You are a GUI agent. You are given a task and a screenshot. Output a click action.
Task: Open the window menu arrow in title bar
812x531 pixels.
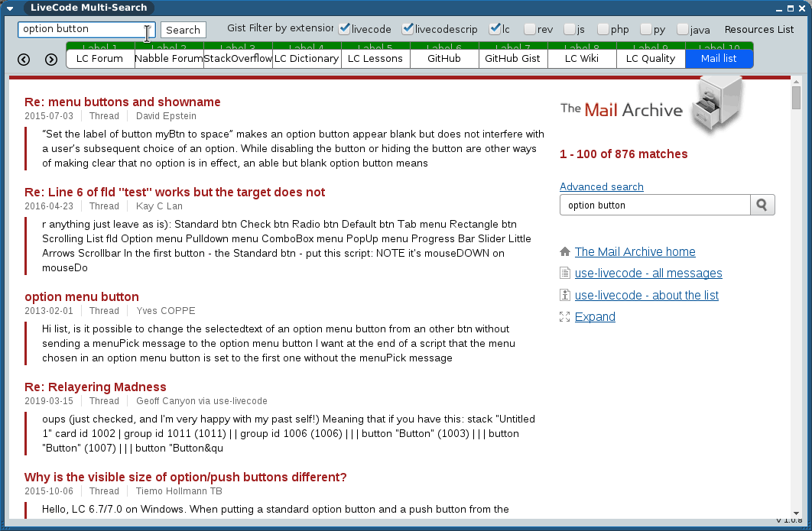[x=10, y=8]
